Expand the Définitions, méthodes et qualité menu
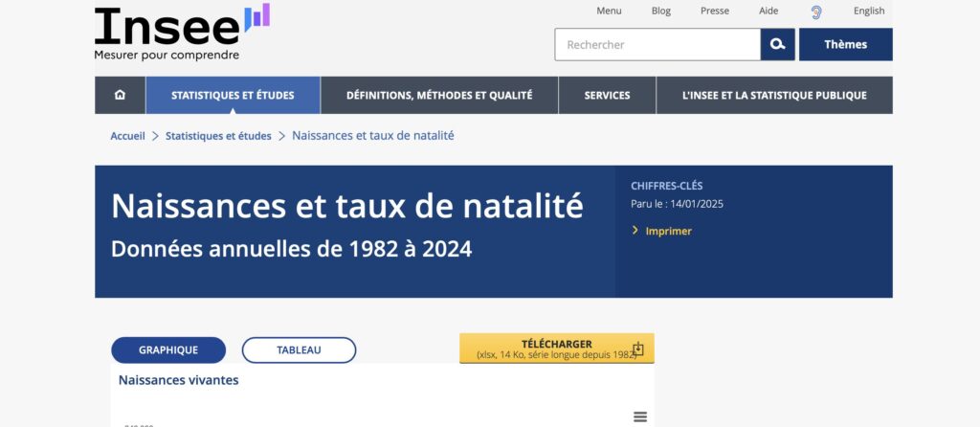The height and width of the screenshot is (427, 980). 439,95
